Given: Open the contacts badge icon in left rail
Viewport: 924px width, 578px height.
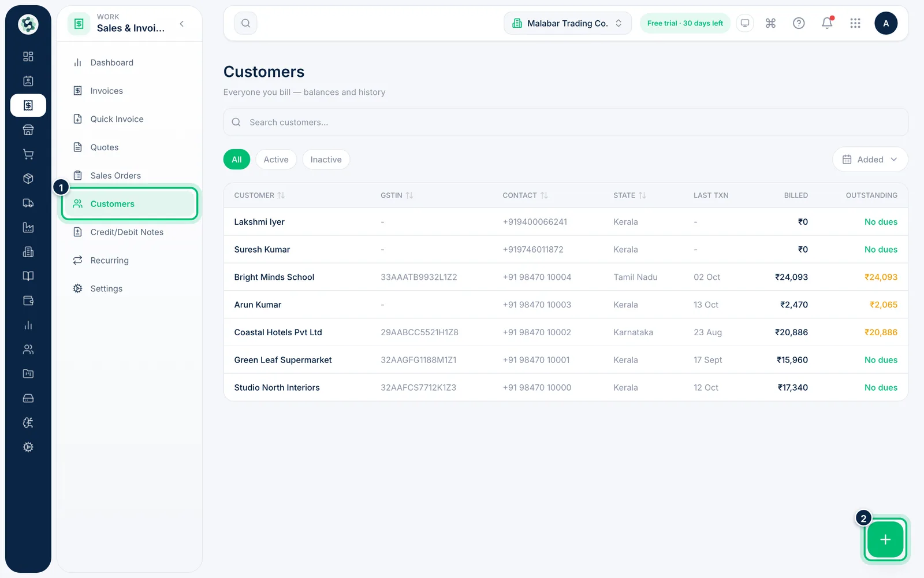Looking at the screenshot, I should coord(28,81).
